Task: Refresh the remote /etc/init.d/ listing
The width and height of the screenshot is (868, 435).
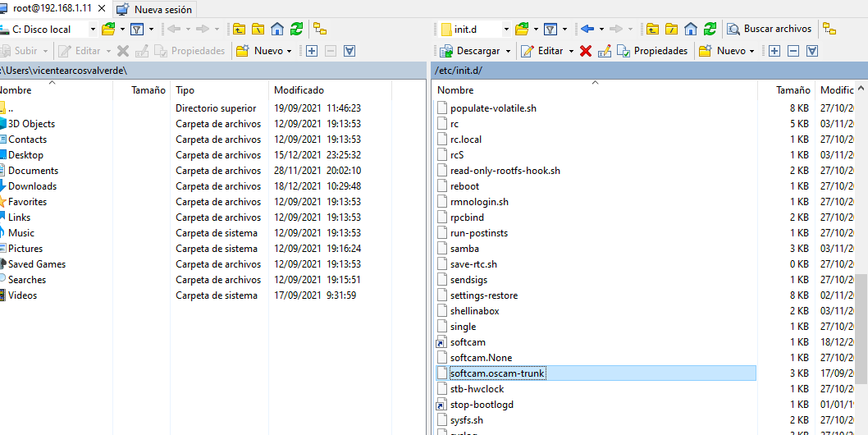Action: (x=710, y=30)
